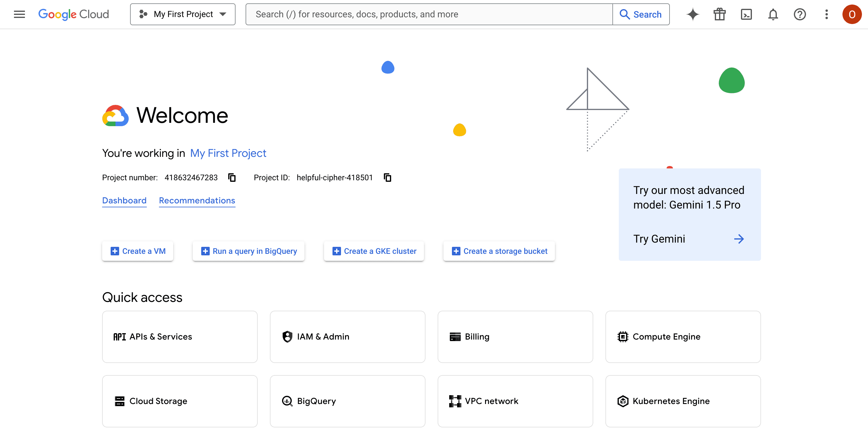Click the APIs & Services icon

(x=119, y=337)
